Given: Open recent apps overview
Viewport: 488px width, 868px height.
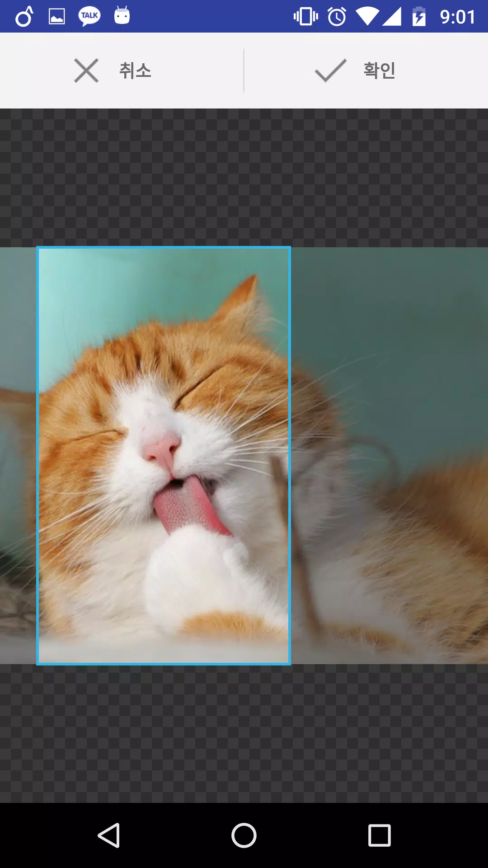Looking at the screenshot, I should 380,835.
